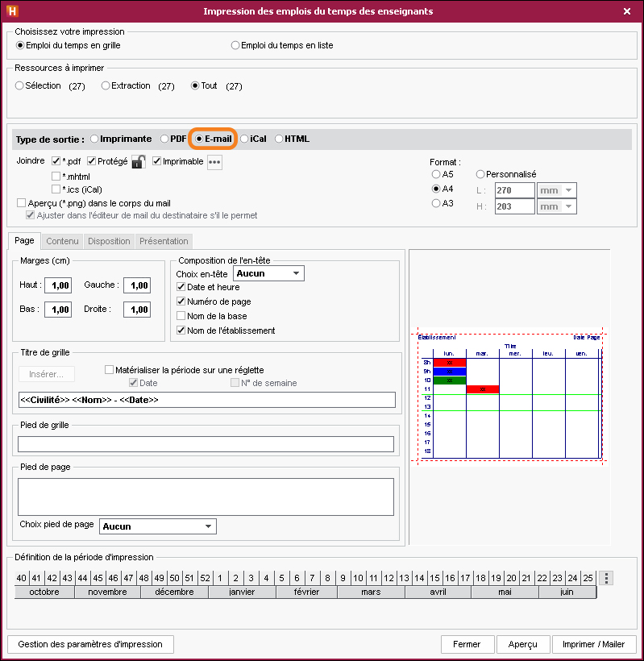This screenshot has width=644, height=661.
Task: Toggle Nom de l'établissement checkbox
Action: [x=181, y=330]
